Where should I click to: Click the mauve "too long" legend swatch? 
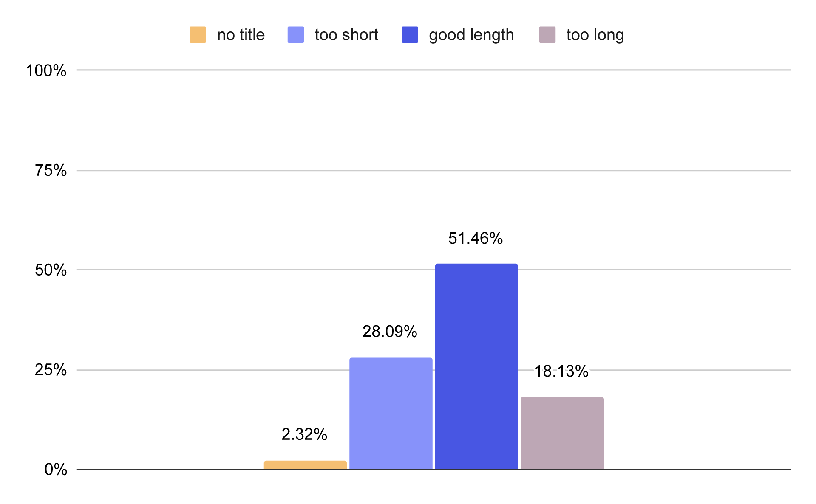click(547, 35)
